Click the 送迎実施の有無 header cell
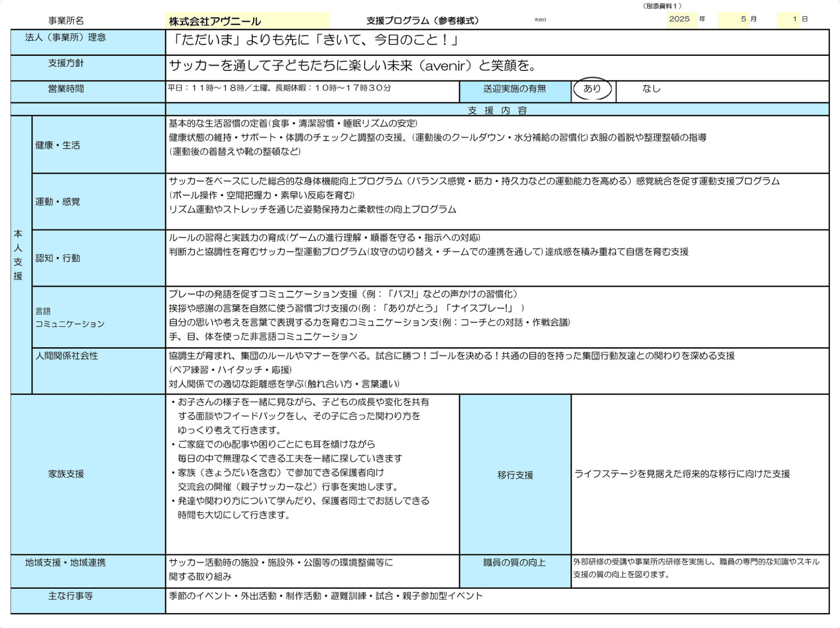Image resolution: width=840 pixels, height=628 pixels. (515, 92)
